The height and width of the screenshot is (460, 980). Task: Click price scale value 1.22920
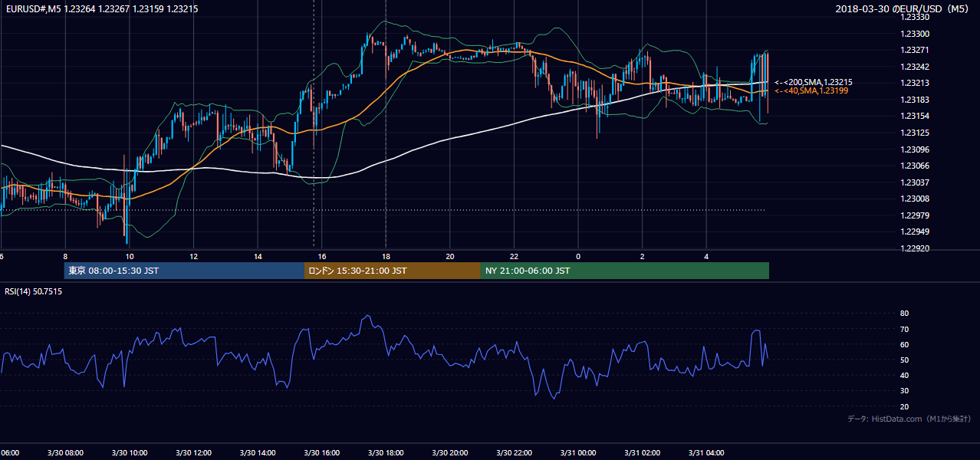915,248
